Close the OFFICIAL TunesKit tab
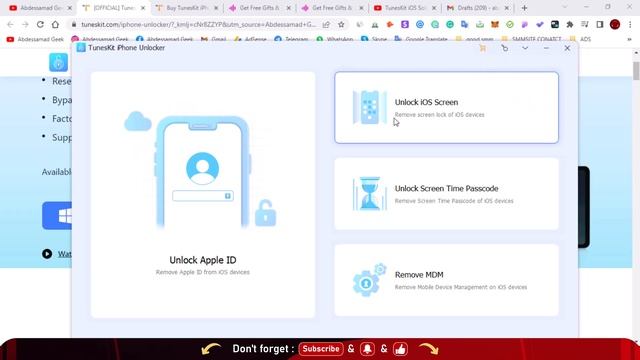 (x=143, y=8)
